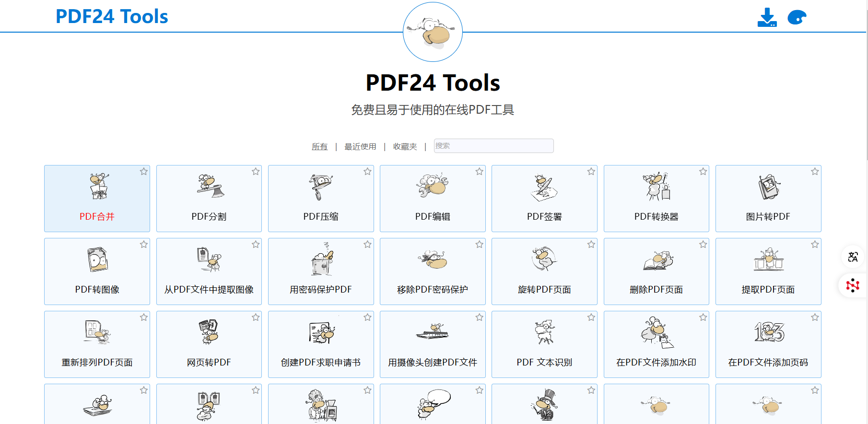Viewport: 868px width, 424px height.
Task: Toggle the star on 网页转PDF card
Action: point(256,318)
